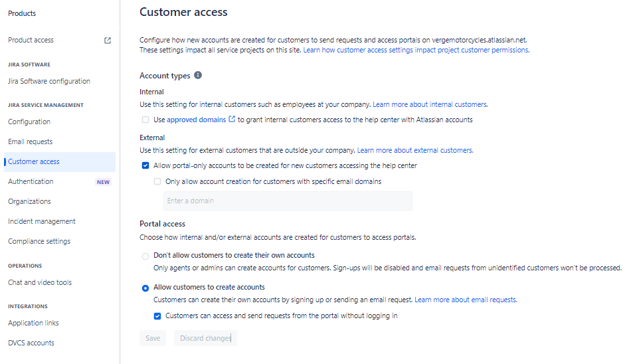The width and height of the screenshot is (639, 364).
Task: Navigate to Organizations in sidebar
Action: (29, 201)
